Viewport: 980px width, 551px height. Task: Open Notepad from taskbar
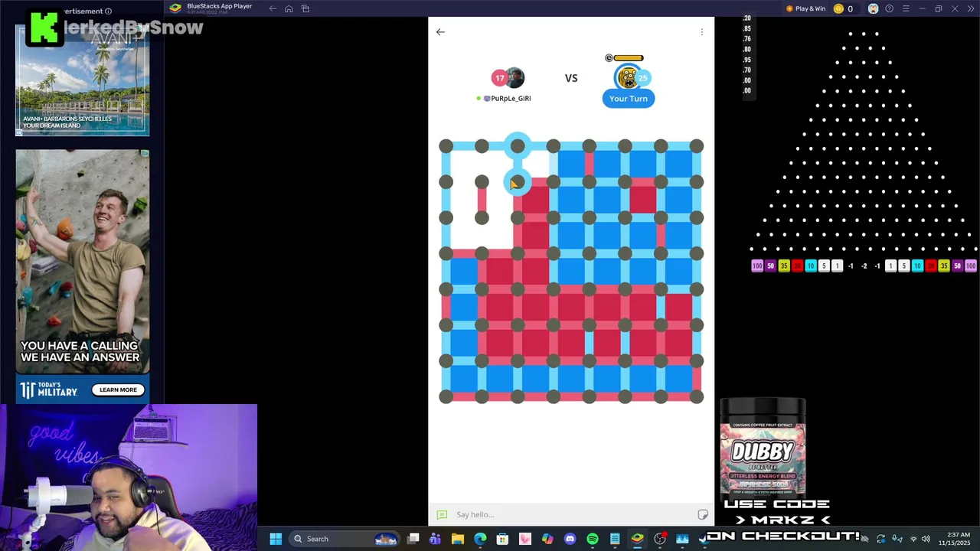[x=615, y=539]
